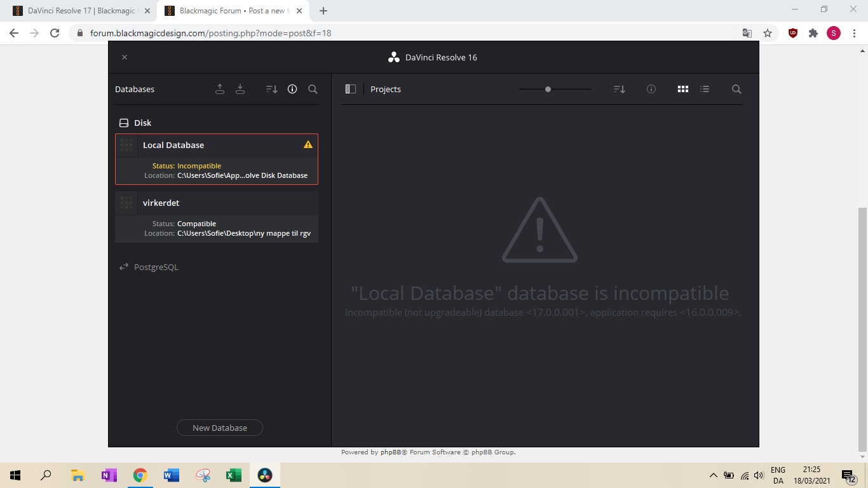Open the Windows Start menu
Viewport: 868px width, 488px height.
pyautogui.click(x=15, y=475)
